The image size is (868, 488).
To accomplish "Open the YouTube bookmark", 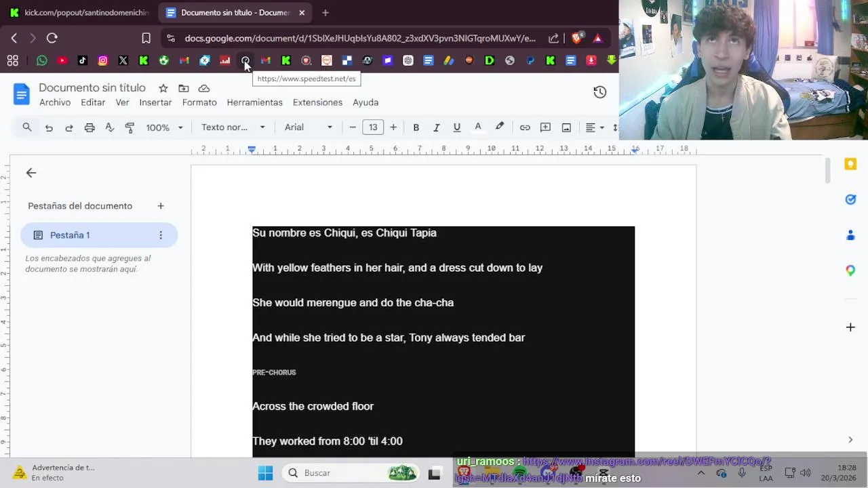I will click(x=62, y=60).
